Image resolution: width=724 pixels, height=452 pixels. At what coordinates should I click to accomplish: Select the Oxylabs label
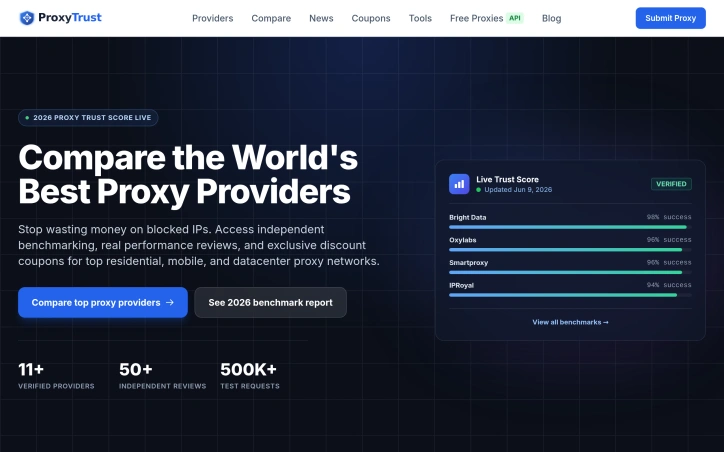(x=463, y=240)
